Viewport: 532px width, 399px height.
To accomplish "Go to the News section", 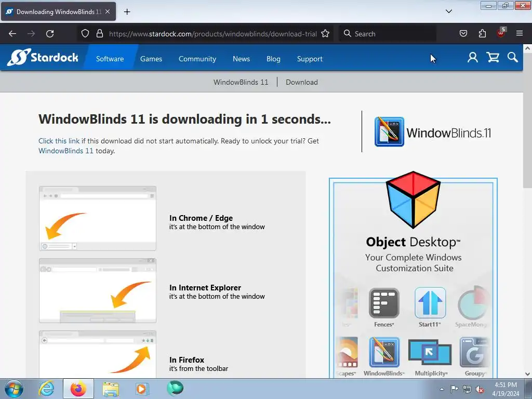I will (x=241, y=59).
